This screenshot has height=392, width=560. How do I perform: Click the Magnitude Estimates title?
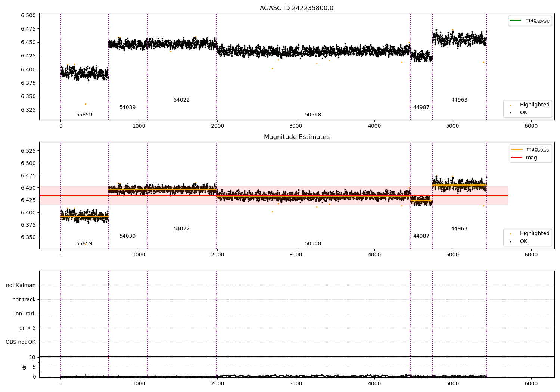click(x=296, y=137)
